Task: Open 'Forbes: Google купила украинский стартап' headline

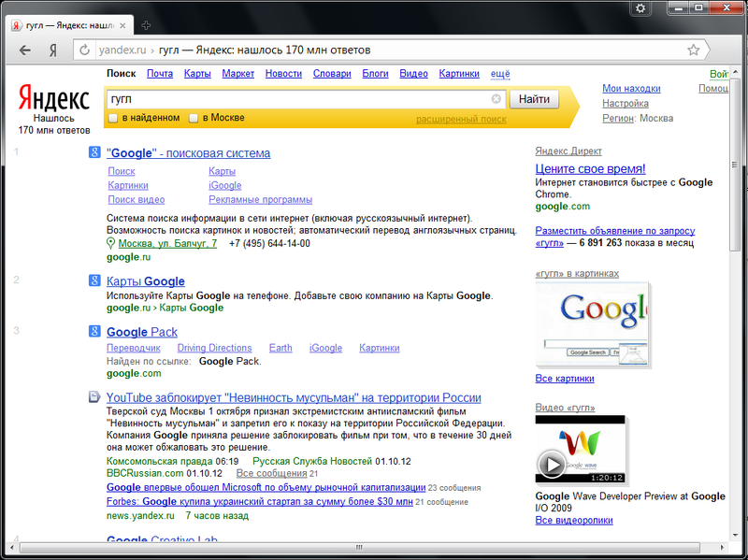Action: tap(260, 501)
